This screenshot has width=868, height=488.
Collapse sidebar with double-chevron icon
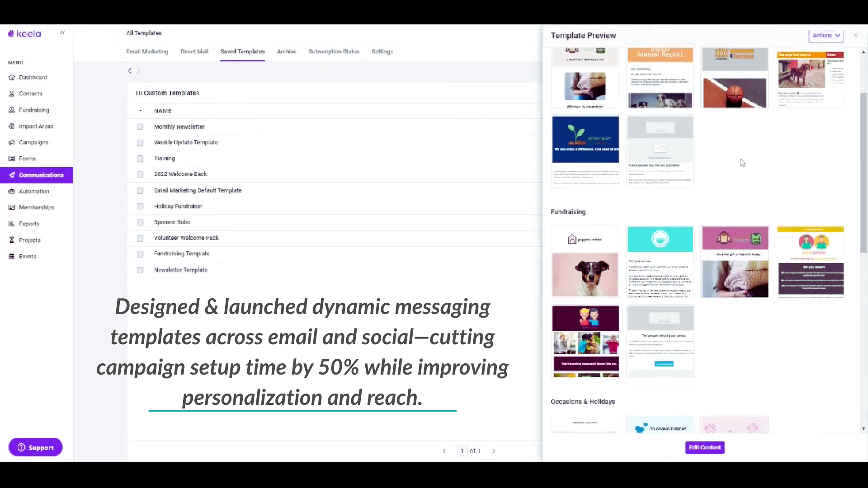tap(62, 33)
